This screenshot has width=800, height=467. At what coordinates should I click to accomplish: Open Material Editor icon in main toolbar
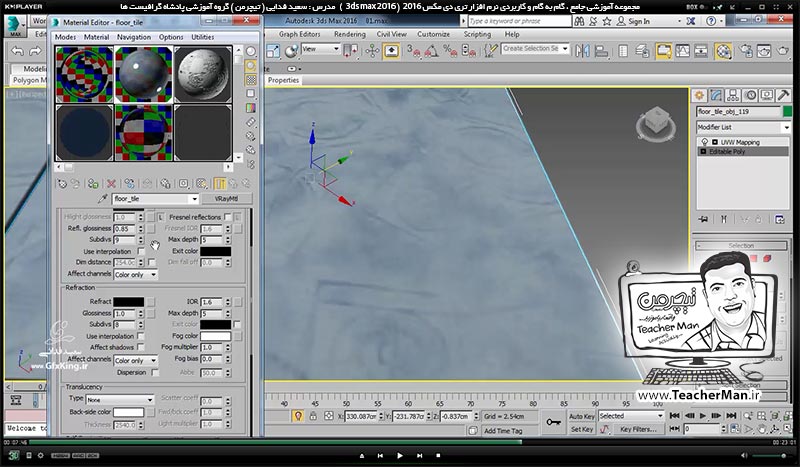pyautogui.click(x=723, y=51)
